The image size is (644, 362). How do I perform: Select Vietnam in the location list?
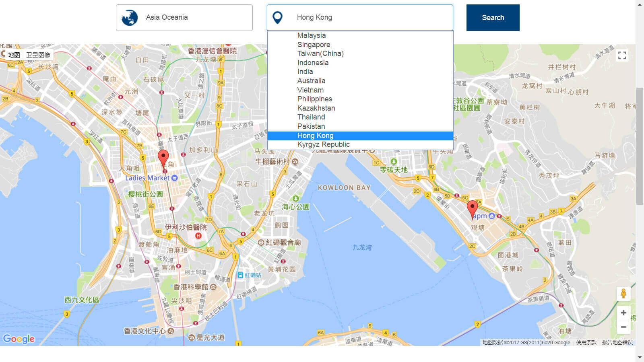click(360, 90)
